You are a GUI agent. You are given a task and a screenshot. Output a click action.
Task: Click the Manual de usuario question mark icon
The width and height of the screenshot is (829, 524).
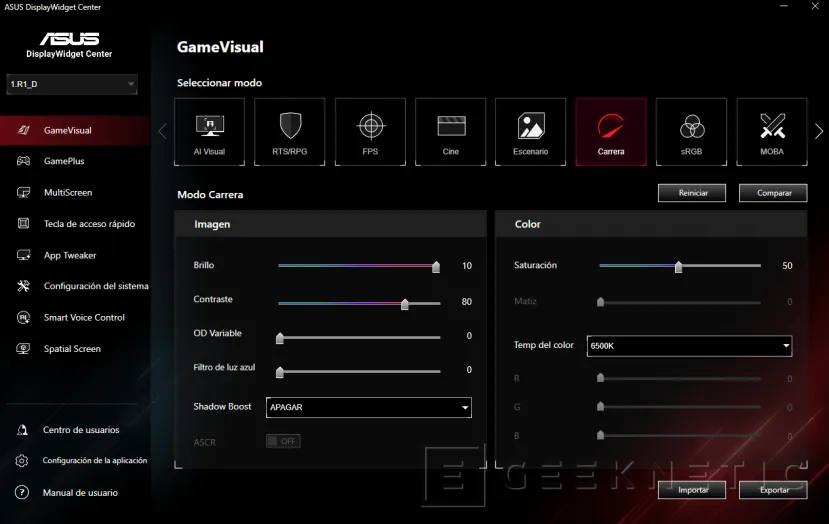coord(22,492)
